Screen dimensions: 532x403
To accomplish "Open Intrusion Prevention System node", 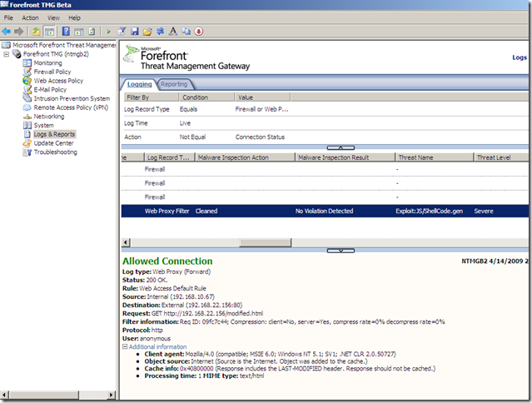I will pyautogui.click(x=72, y=98).
